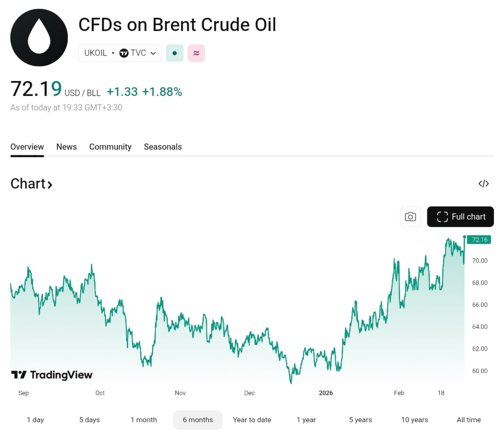The width and height of the screenshot is (504, 434).
Task: Open the embed code widget icon
Action: (483, 184)
